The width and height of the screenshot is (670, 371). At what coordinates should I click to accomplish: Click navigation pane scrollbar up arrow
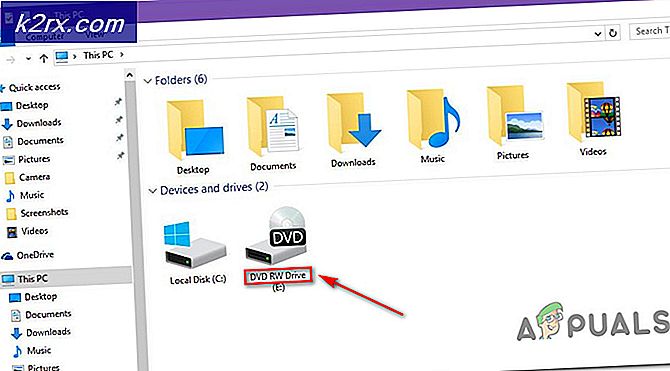[129, 76]
